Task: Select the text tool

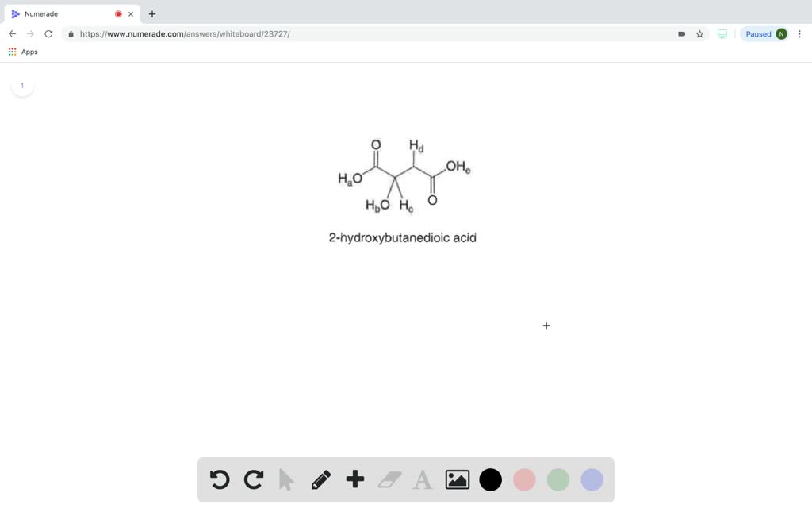Action: pos(423,479)
